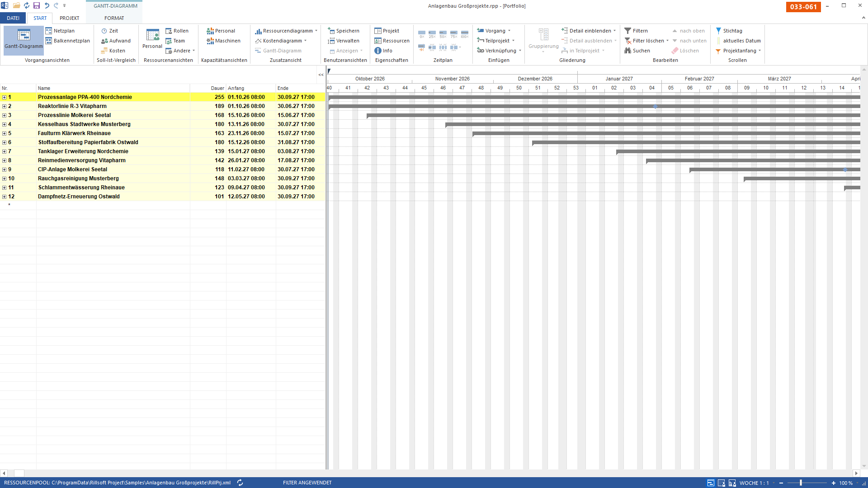Show the Kosten comparison
This screenshot has width=868, height=488.
(x=113, y=51)
